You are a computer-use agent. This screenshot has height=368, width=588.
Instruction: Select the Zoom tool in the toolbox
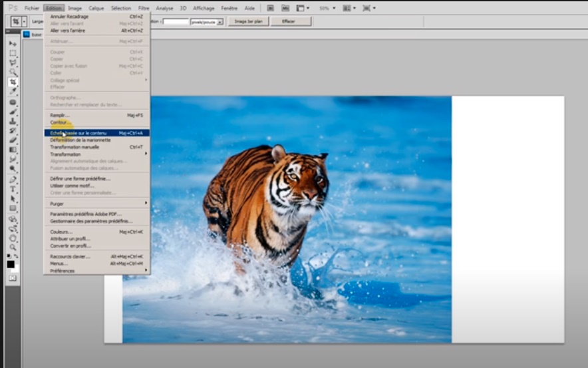click(x=13, y=247)
